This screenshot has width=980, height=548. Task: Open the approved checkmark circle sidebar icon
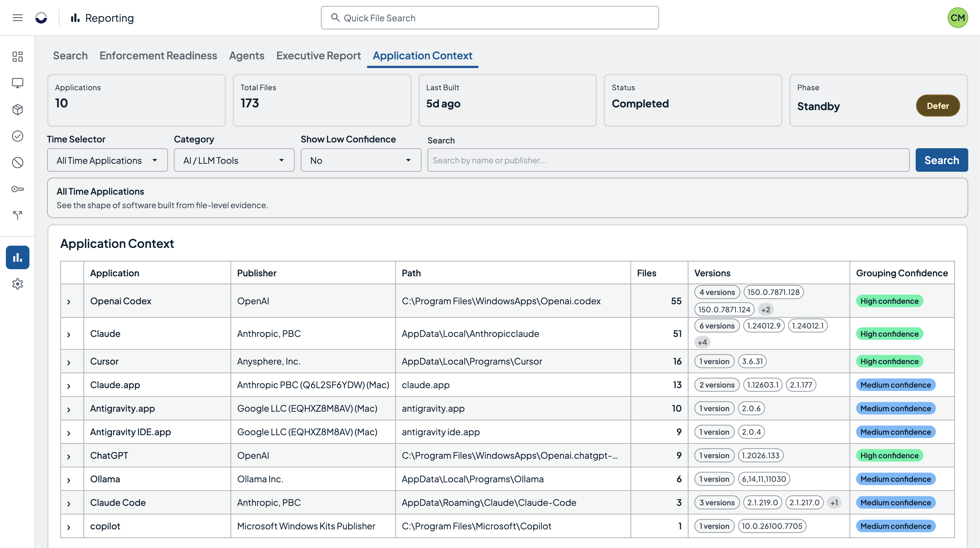[x=17, y=136]
